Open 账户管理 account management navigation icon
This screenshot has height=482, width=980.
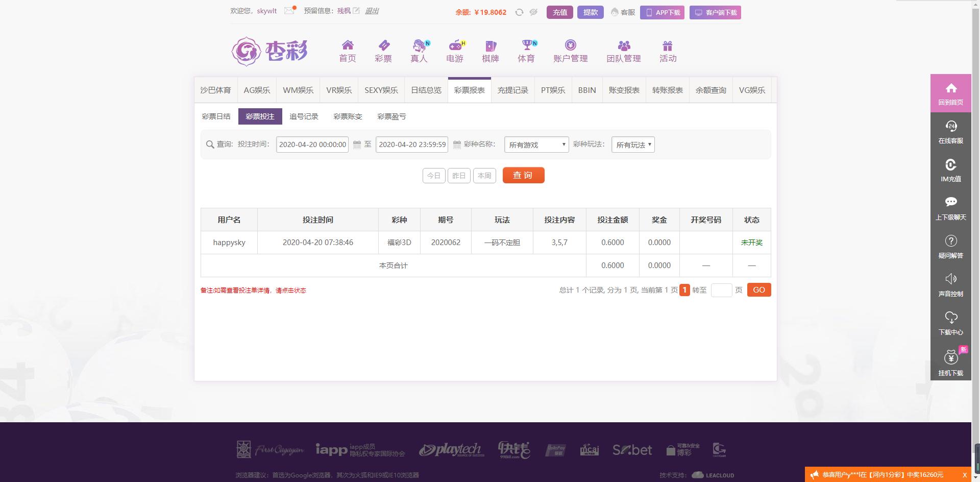(571, 51)
